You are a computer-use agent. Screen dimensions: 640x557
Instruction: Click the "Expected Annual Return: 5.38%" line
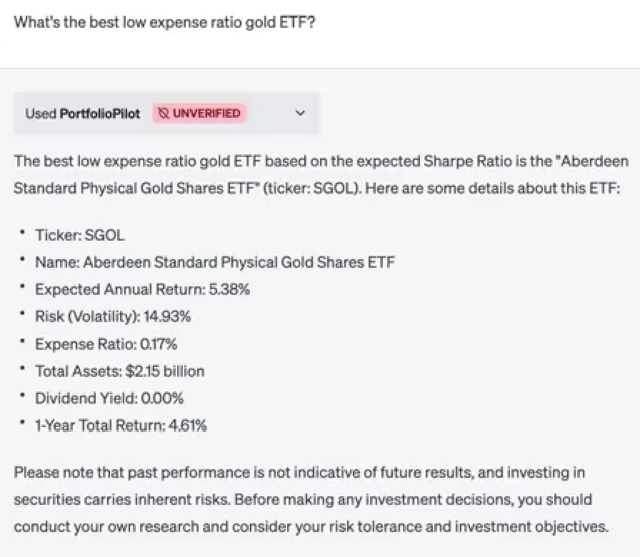142,289
